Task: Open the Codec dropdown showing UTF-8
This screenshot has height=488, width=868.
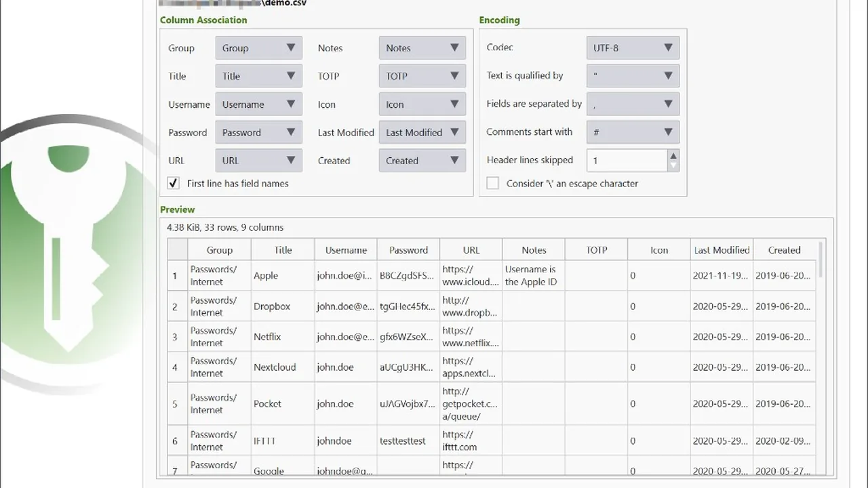Action: click(x=633, y=47)
